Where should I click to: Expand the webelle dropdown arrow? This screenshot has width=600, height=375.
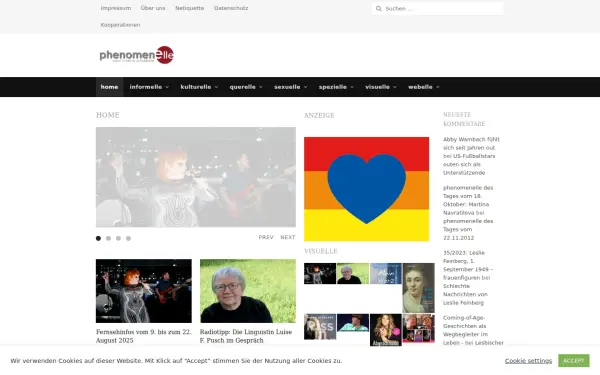(438, 87)
